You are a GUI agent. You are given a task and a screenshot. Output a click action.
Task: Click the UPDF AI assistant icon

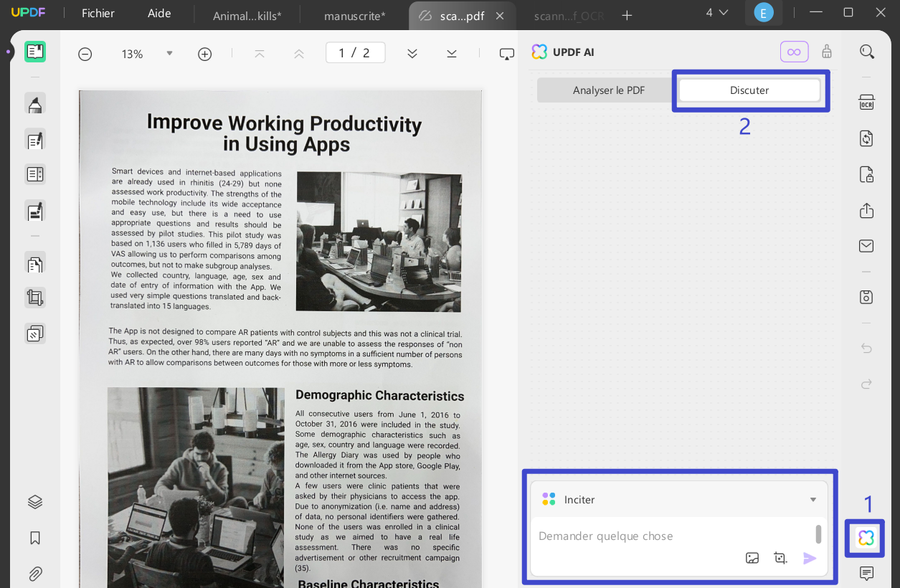866,538
